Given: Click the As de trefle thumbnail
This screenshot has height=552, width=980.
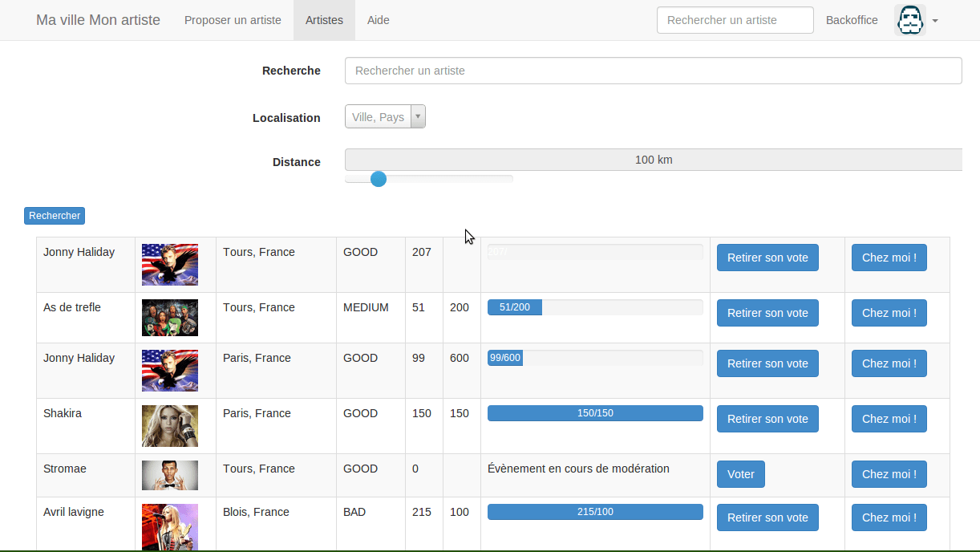Looking at the screenshot, I should point(170,318).
